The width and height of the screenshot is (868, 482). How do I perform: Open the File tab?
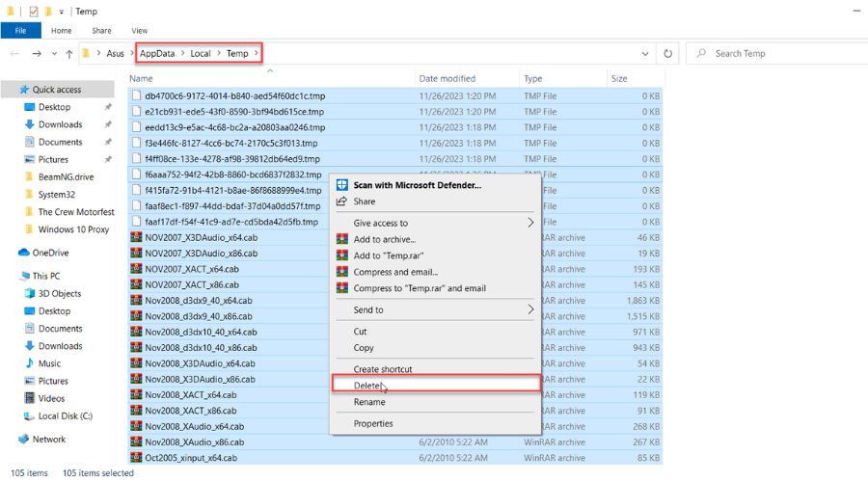(x=20, y=31)
